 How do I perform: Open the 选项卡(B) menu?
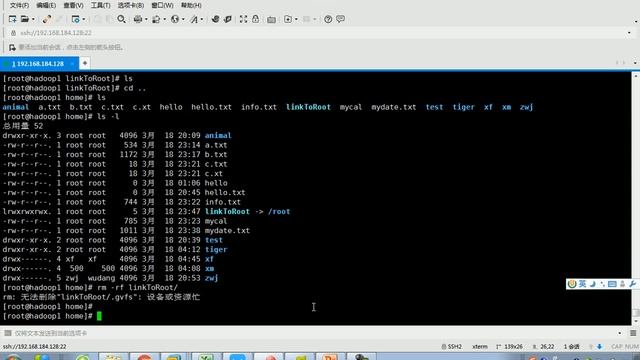pyautogui.click(x=131, y=5)
